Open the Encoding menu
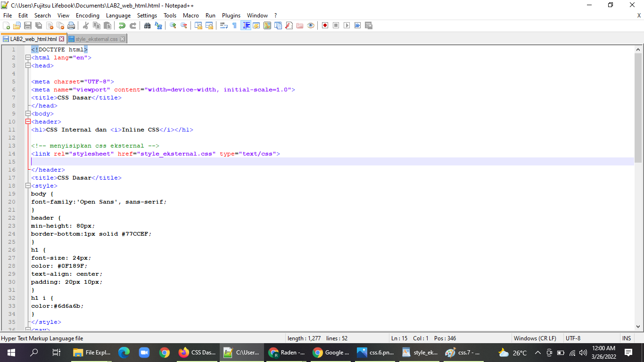 (x=88, y=16)
